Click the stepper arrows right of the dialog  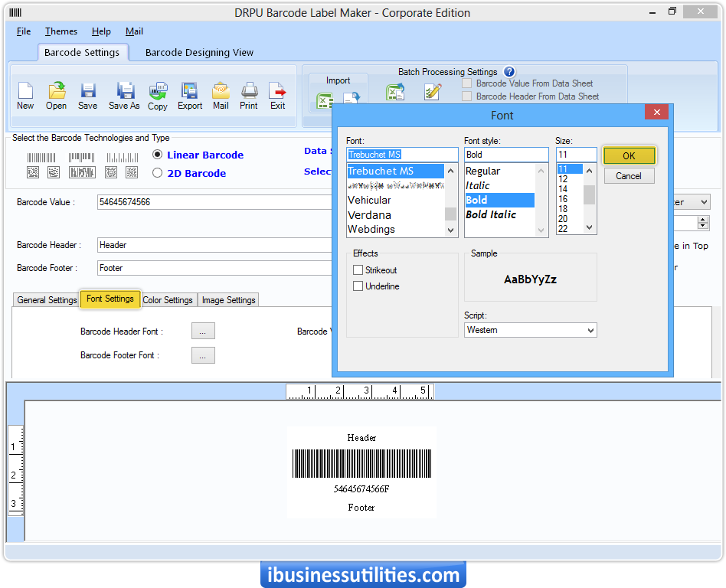pos(703,223)
